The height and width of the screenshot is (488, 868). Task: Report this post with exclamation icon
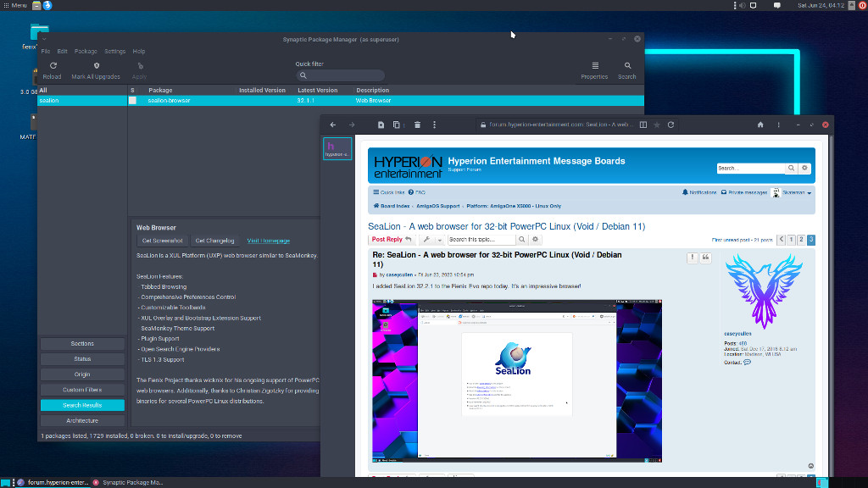692,258
